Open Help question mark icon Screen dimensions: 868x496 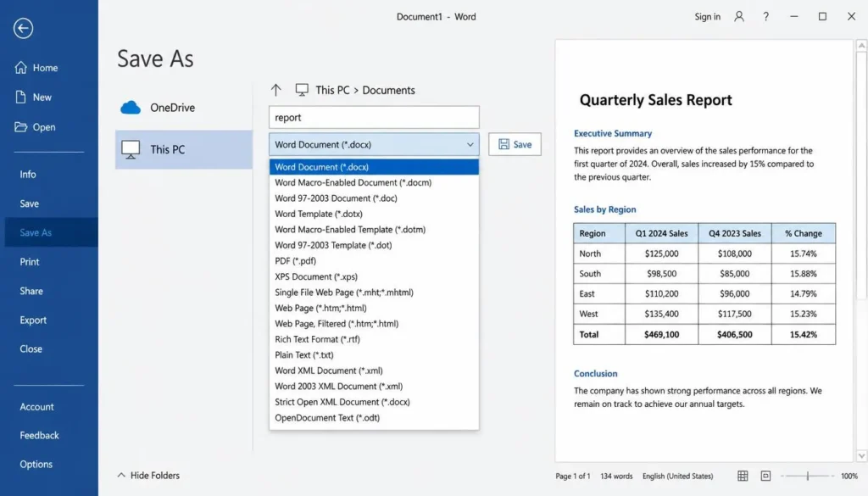point(766,17)
